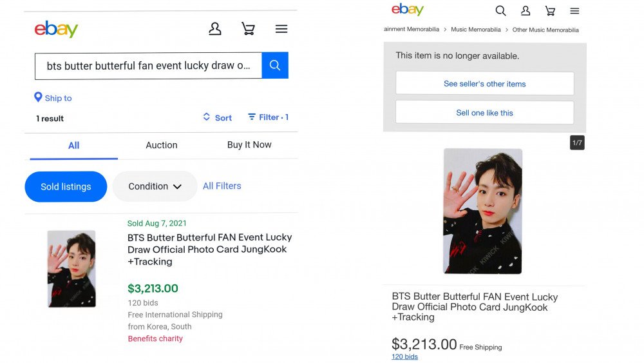Open the 120 bids link
644x363 pixels.
[404, 357]
